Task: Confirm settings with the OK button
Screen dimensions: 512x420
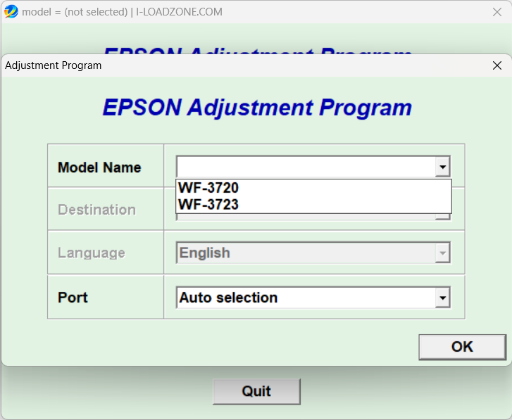Action: pos(463,347)
